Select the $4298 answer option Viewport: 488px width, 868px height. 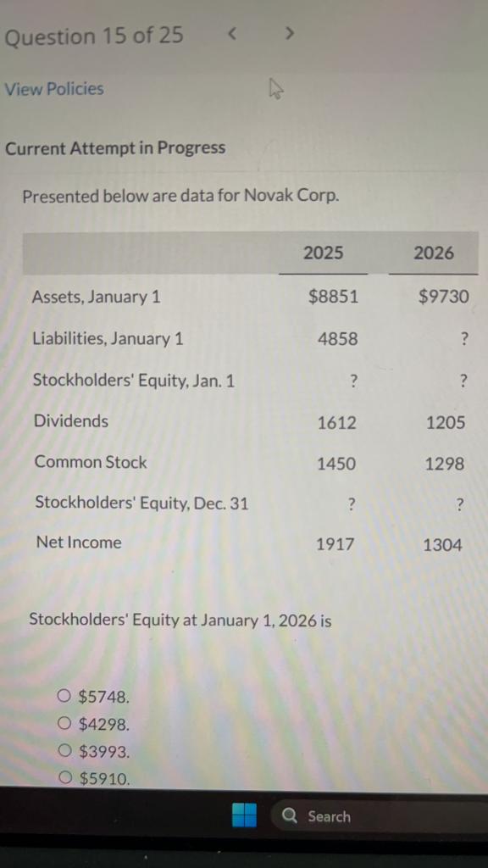(64, 723)
